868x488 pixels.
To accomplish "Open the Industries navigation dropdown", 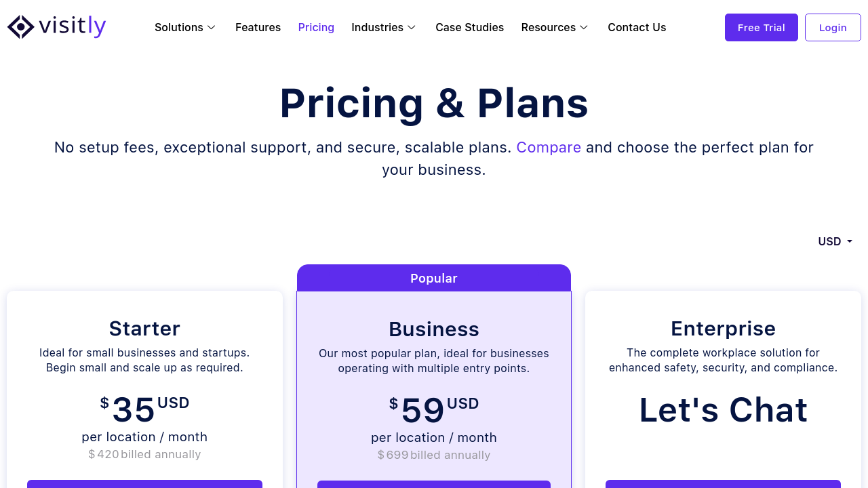I will 377,28.
